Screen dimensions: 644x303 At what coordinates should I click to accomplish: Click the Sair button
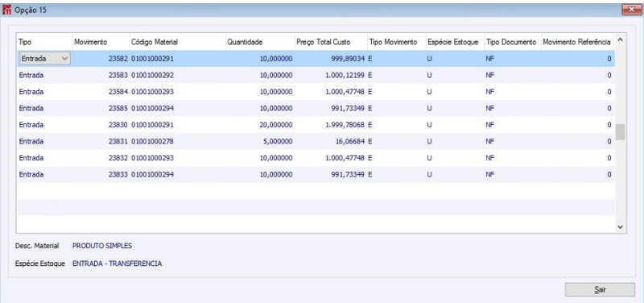coord(600,289)
